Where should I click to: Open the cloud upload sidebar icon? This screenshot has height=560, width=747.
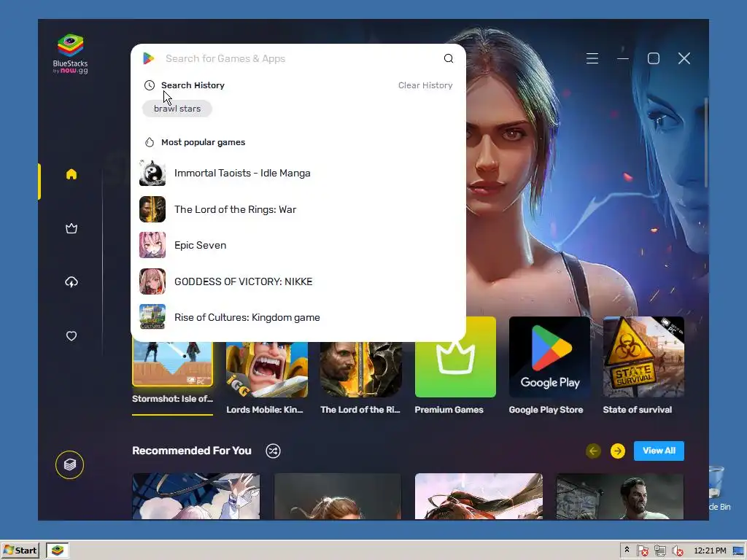click(x=71, y=282)
